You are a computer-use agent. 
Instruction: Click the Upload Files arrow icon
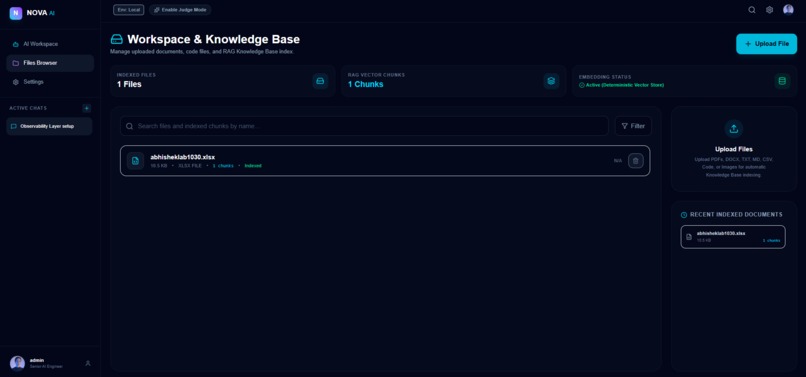tap(734, 129)
